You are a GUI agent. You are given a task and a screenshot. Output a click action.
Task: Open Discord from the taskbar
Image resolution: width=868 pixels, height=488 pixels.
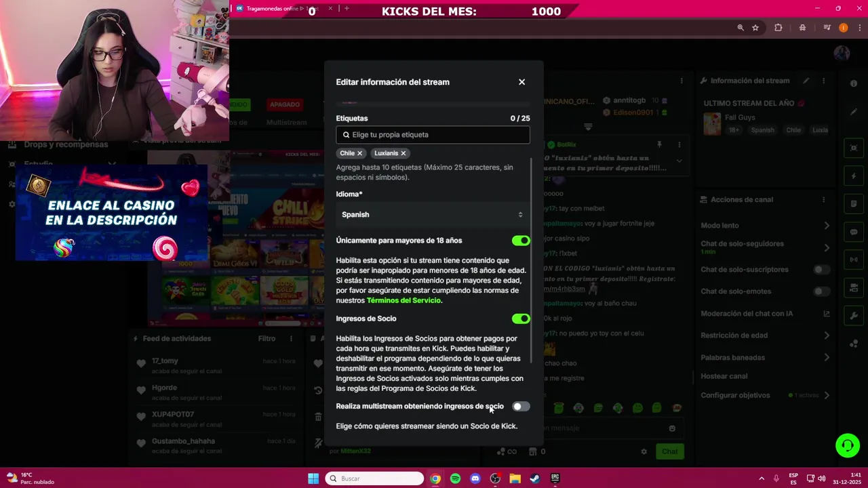[x=475, y=479]
